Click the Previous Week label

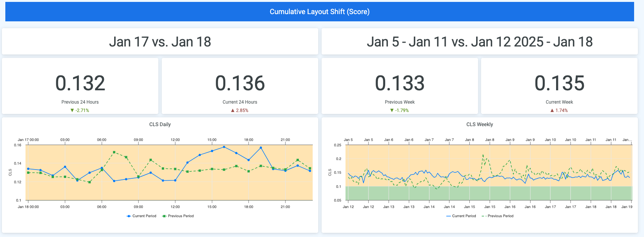[400, 102]
